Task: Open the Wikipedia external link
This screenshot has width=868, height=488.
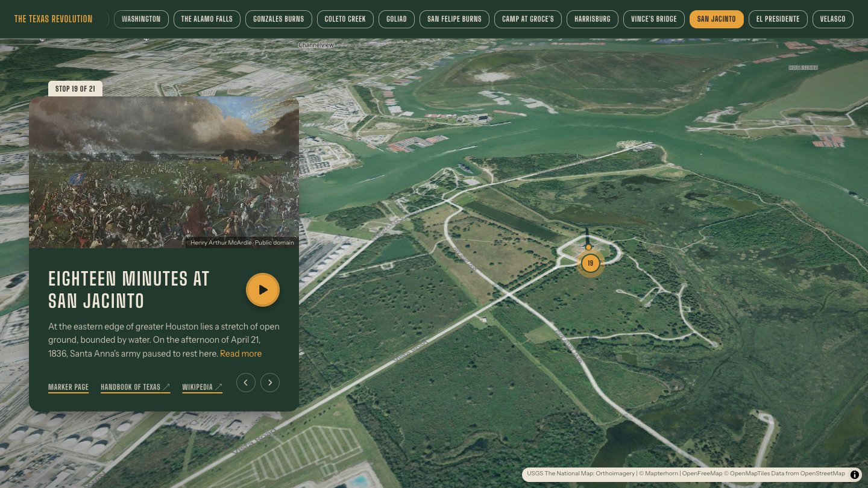Action: pyautogui.click(x=202, y=387)
